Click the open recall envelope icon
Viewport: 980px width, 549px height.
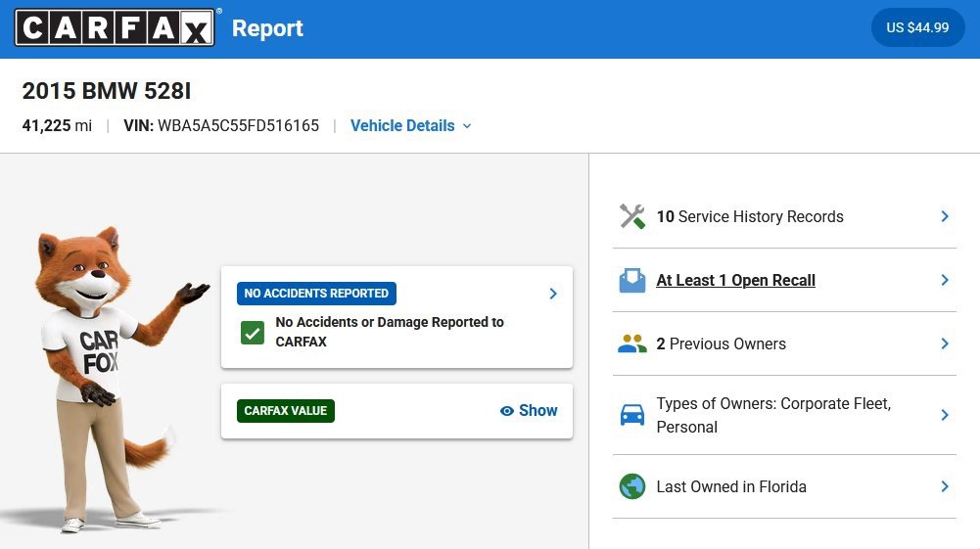coord(631,281)
